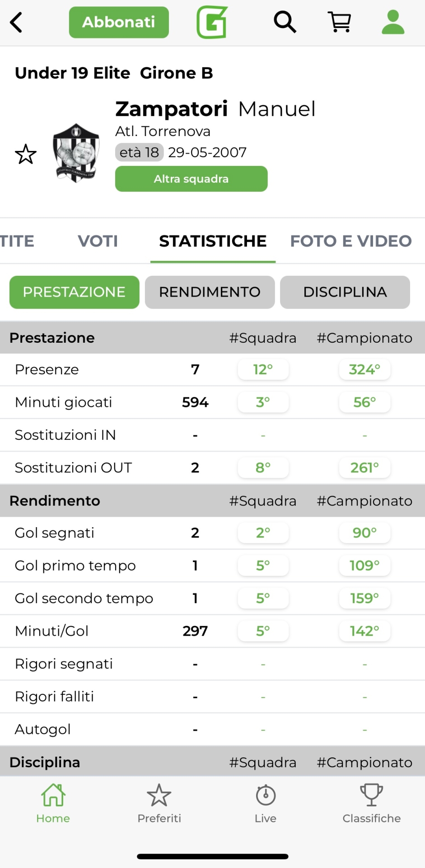Tap the 324° Presenze championship rank badge
This screenshot has height=868, width=425.
[364, 370]
